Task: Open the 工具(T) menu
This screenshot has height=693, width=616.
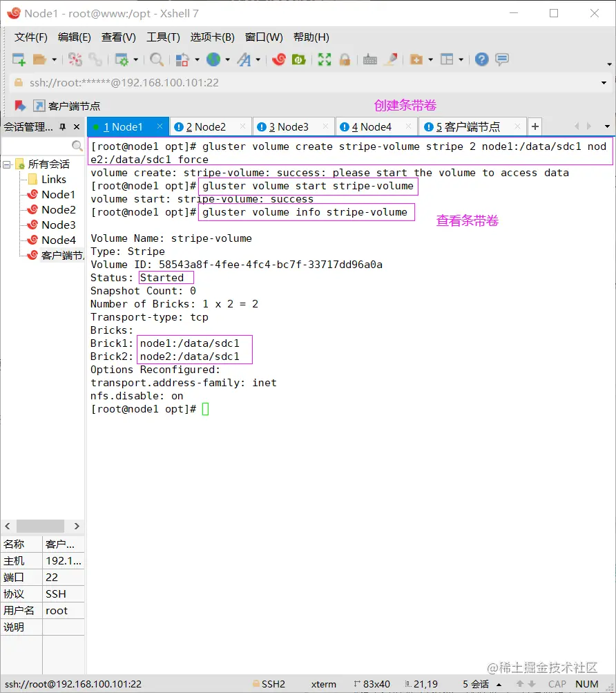Action: click(x=163, y=37)
